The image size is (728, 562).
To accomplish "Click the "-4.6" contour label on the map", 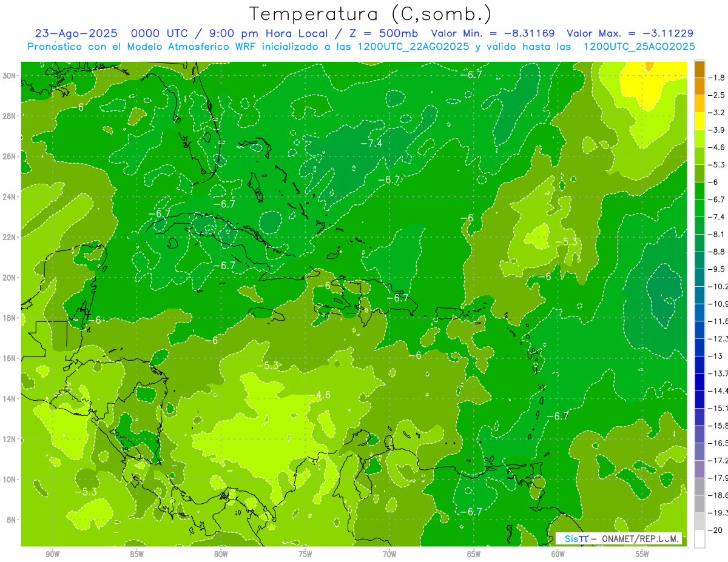I will point(319,395).
